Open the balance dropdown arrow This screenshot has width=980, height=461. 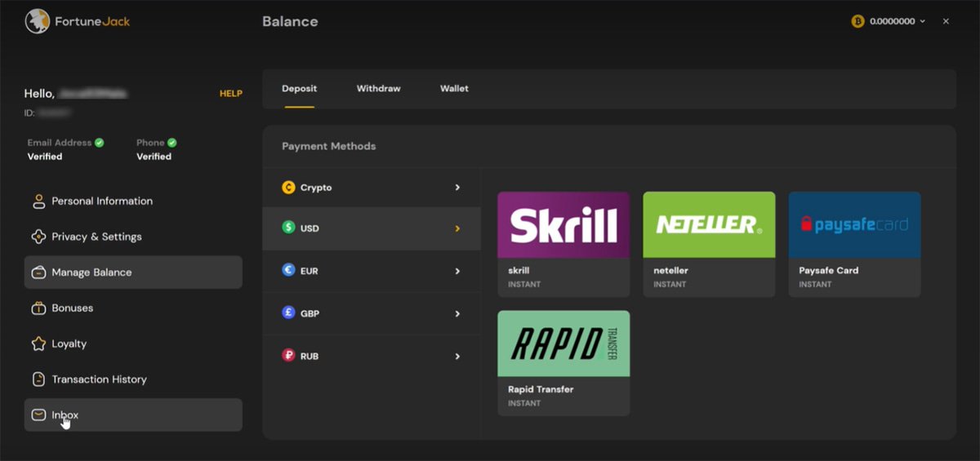[x=923, y=21]
